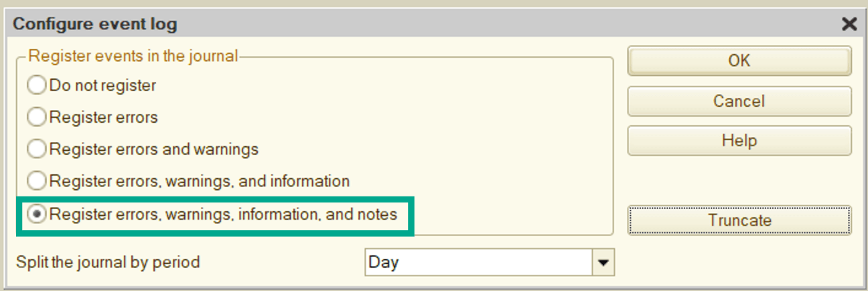868x291 pixels.
Task: Click the "Register errors" option label text
Action: tap(104, 117)
